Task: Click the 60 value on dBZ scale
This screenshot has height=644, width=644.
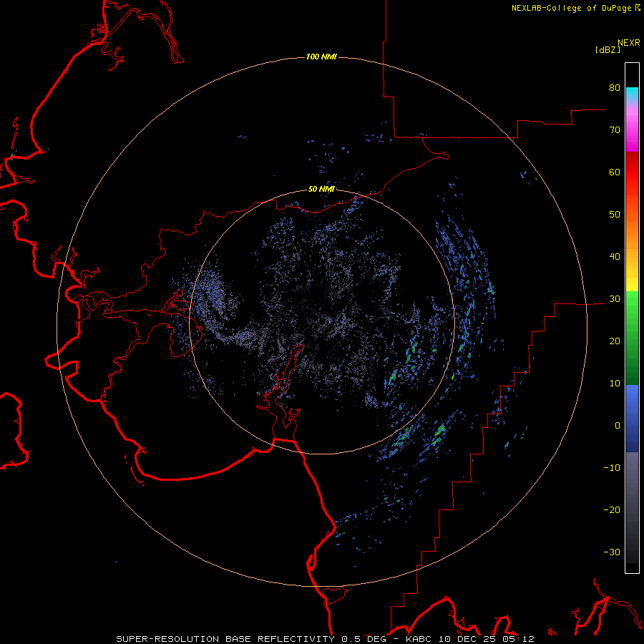Action: 615,172
